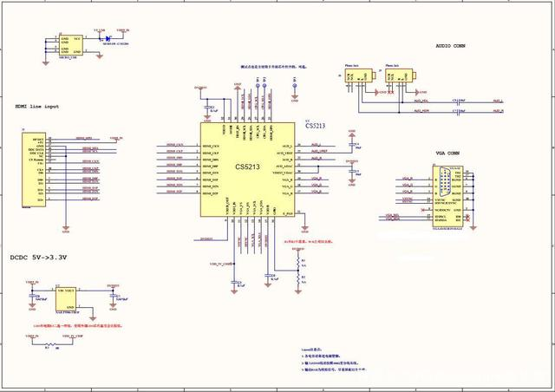
Task: Select the HDMI_CKN pin label inside CS5213
Action: point(211,146)
